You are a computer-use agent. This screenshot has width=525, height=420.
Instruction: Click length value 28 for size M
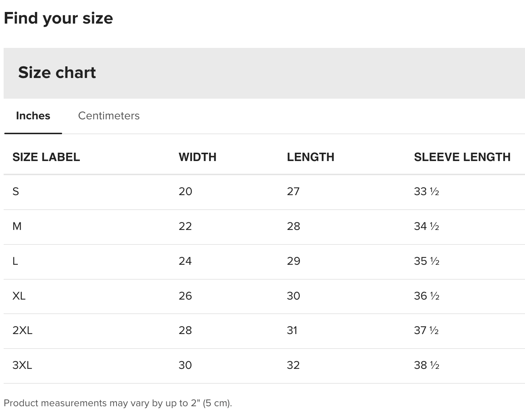(293, 226)
